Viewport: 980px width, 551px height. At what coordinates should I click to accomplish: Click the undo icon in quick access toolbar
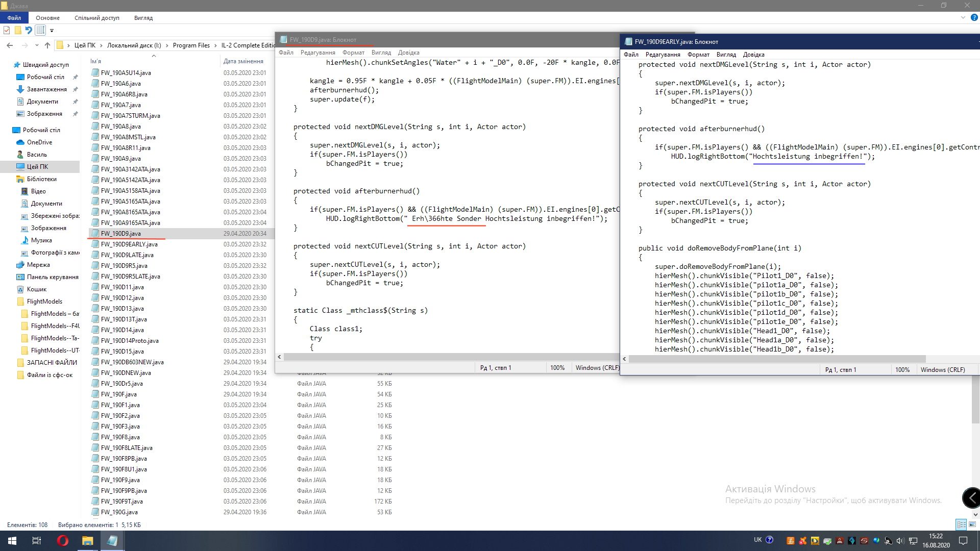pyautogui.click(x=29, y=30)
